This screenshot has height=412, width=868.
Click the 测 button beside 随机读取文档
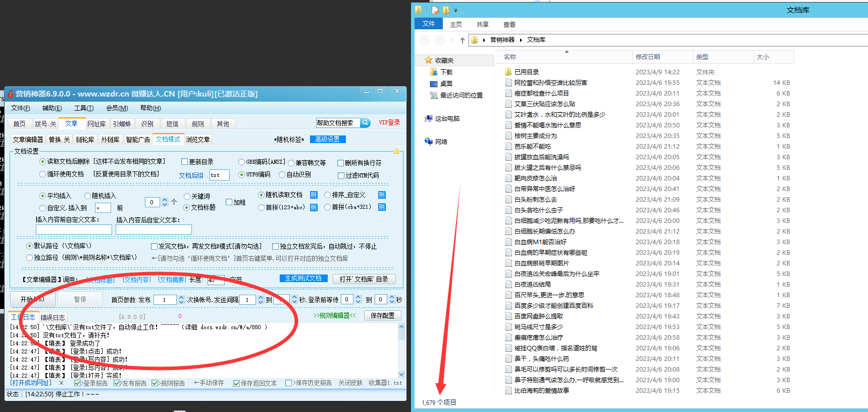[x=314, y=195]
